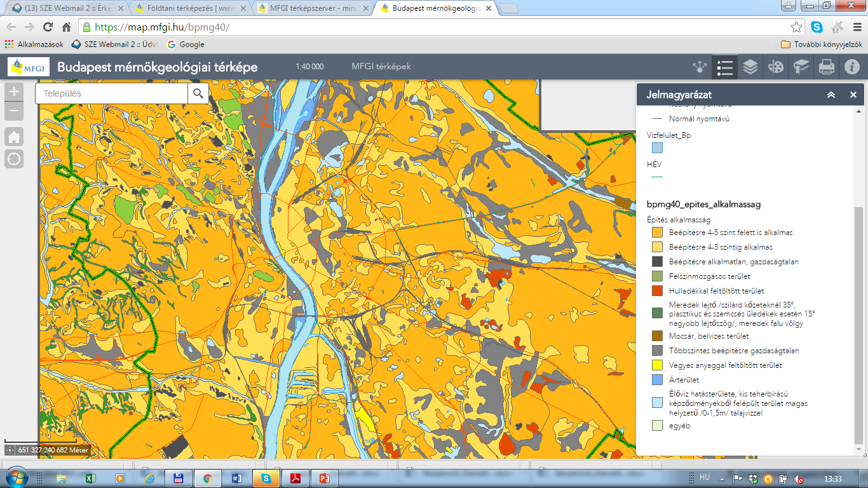Switch to MFGI térképszerver tab
The height and width of the screenshot is (488, 868).
tap(313, 8)
